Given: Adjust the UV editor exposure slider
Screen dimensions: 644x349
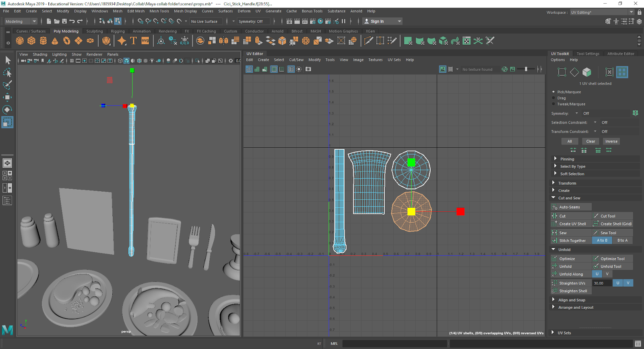Looking at the screenshot, I should point(526,69).
